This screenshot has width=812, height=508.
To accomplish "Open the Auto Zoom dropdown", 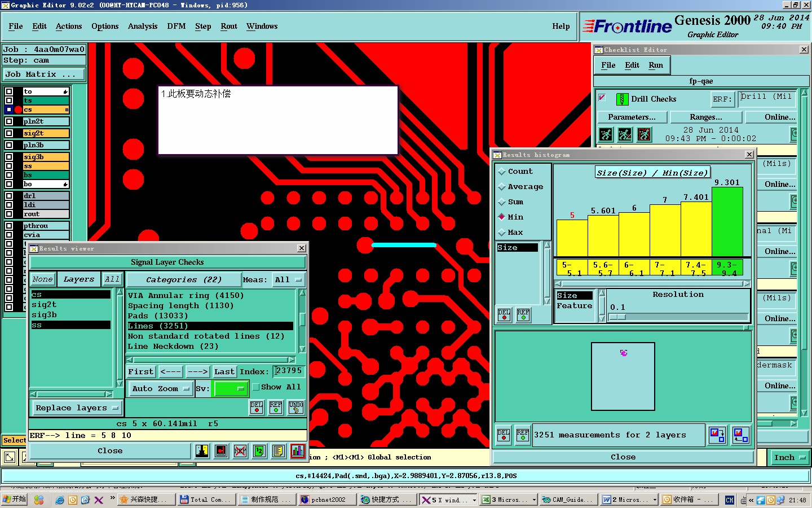I will coord(160,388).
